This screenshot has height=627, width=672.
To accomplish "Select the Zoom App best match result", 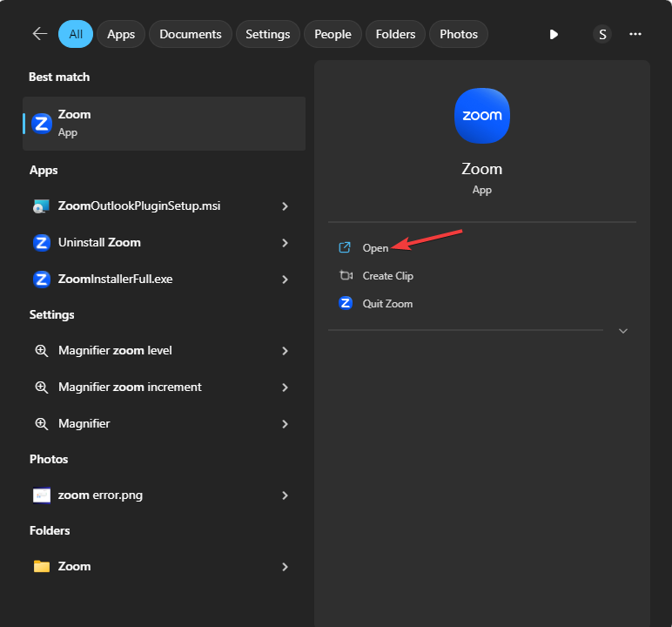I will click(165, 124).
